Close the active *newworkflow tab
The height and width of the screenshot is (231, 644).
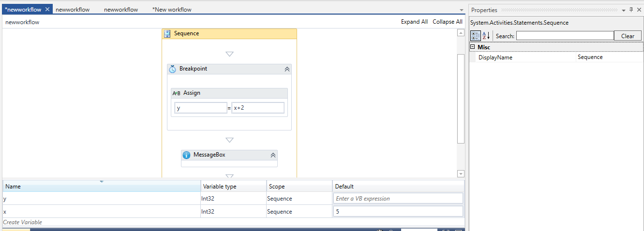47,9
